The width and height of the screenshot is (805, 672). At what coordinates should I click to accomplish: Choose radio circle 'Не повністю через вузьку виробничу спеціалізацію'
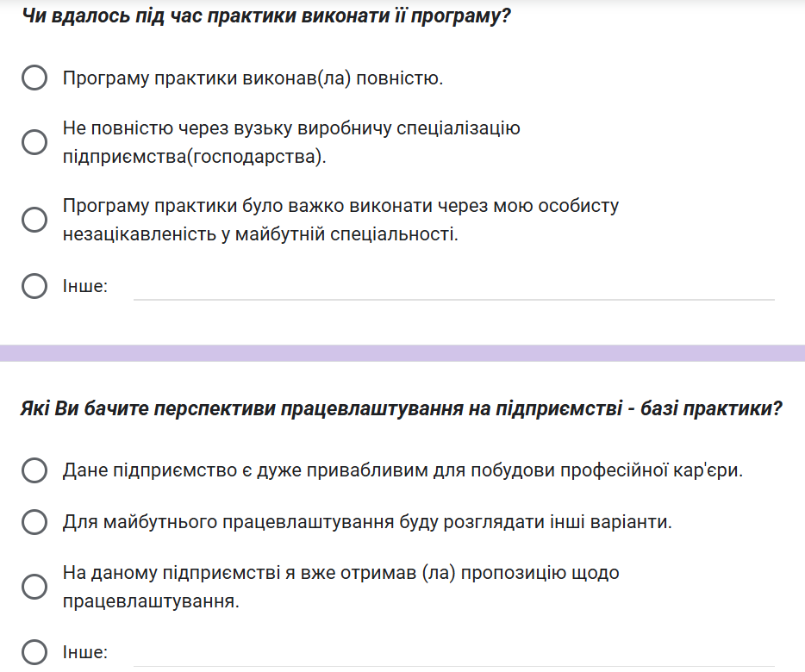tap(34, 143)
